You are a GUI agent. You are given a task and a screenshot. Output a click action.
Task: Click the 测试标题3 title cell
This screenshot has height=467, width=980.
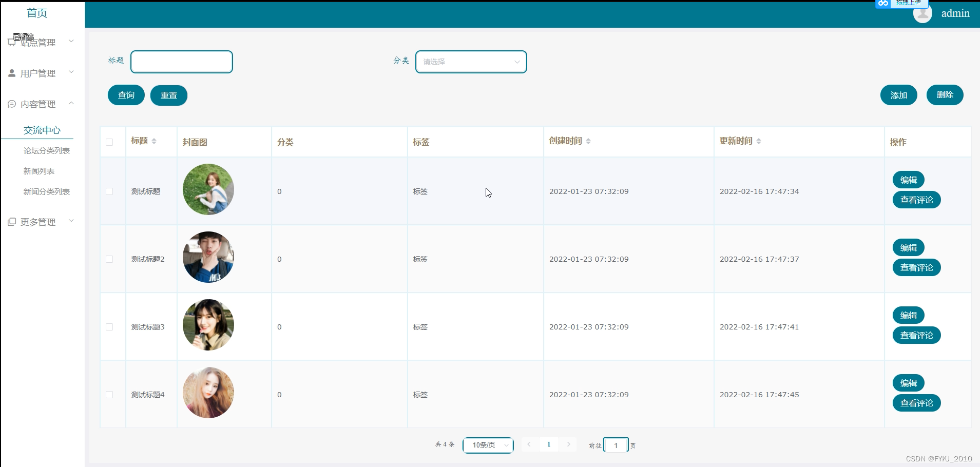pos(148,327)
